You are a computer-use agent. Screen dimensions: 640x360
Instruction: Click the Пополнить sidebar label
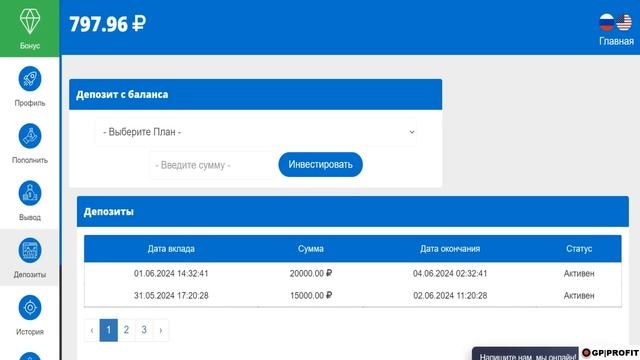tap(30, 160)
